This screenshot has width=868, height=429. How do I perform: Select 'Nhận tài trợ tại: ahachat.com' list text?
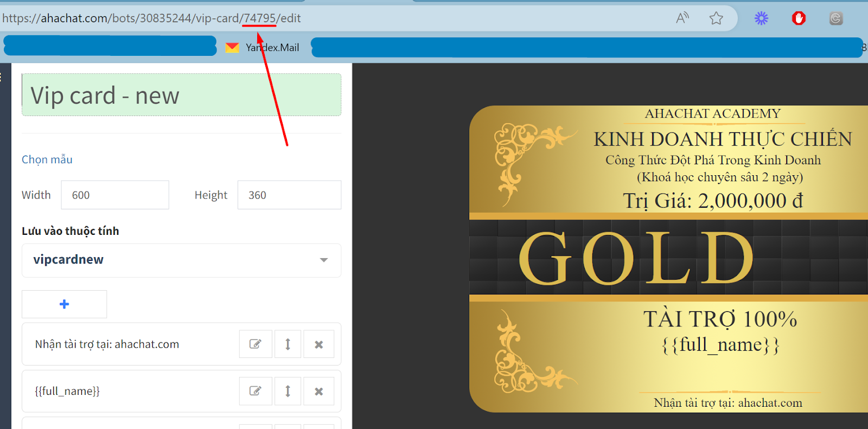click(x=107, y=344)
